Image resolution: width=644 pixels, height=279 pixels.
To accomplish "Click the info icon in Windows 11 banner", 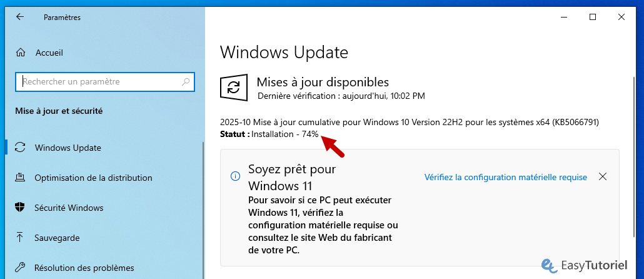I will (236, 177).
